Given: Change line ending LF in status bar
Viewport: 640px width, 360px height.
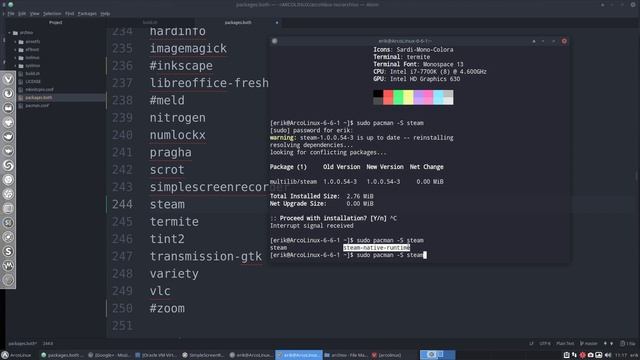Looking at the screenshot, I should coord(531,344).
